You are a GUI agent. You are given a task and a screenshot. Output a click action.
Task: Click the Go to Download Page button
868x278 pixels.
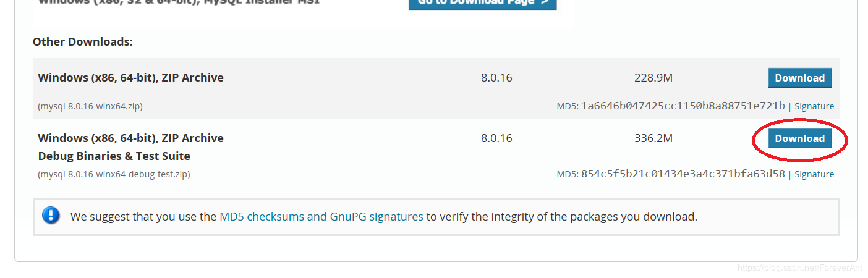pyautogui.click(x=482, y=3)
